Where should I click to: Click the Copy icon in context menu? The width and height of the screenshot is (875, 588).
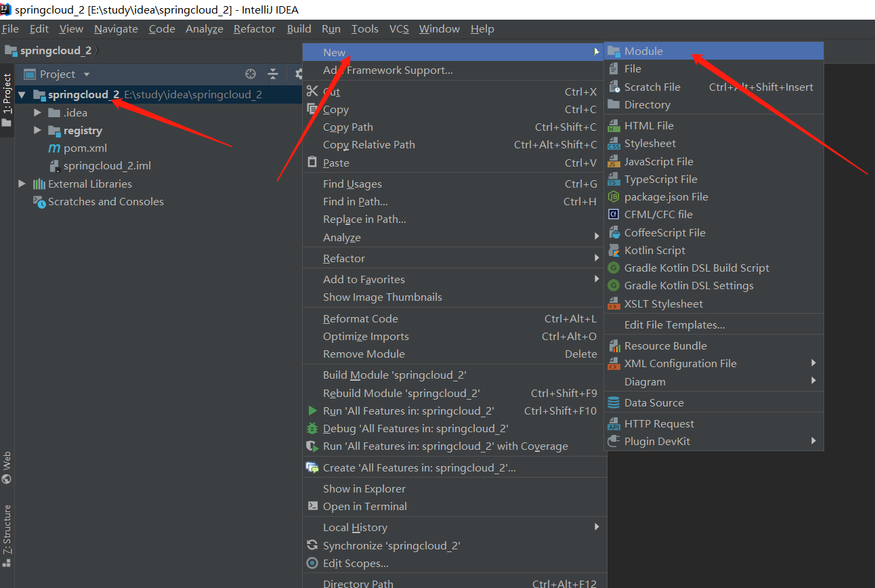point(312,109)
